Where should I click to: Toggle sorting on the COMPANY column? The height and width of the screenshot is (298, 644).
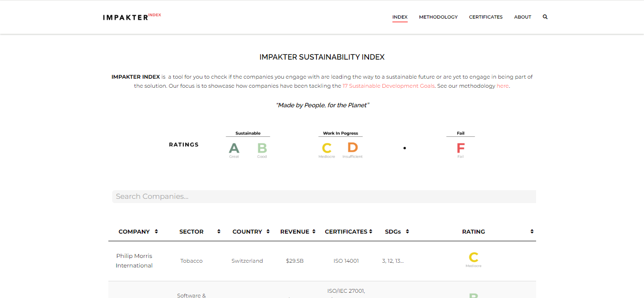(x=155, y=231)
